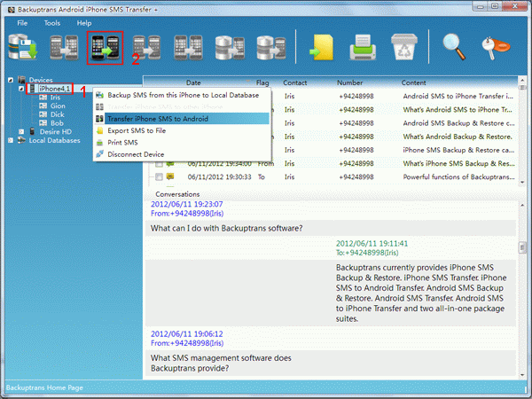Select the Local Databases label

(x=54, y=140)
